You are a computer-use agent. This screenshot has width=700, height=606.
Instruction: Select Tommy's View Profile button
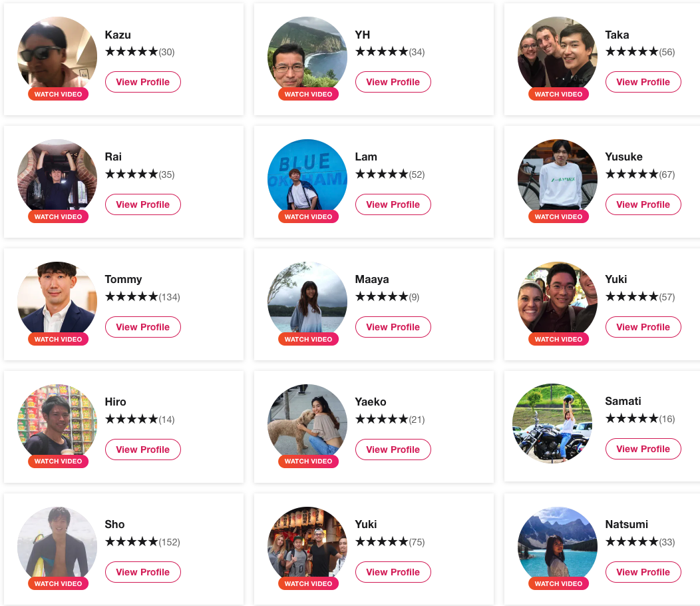click(143, 327)
